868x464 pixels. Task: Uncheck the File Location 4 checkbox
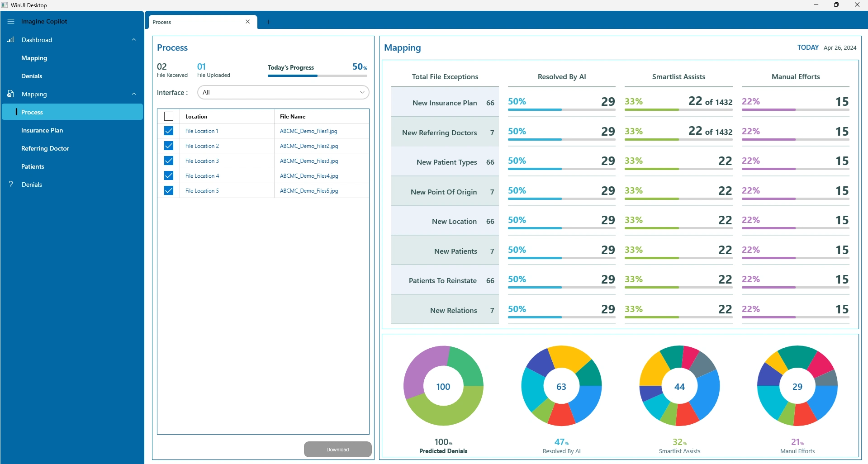tap(169, 175)
